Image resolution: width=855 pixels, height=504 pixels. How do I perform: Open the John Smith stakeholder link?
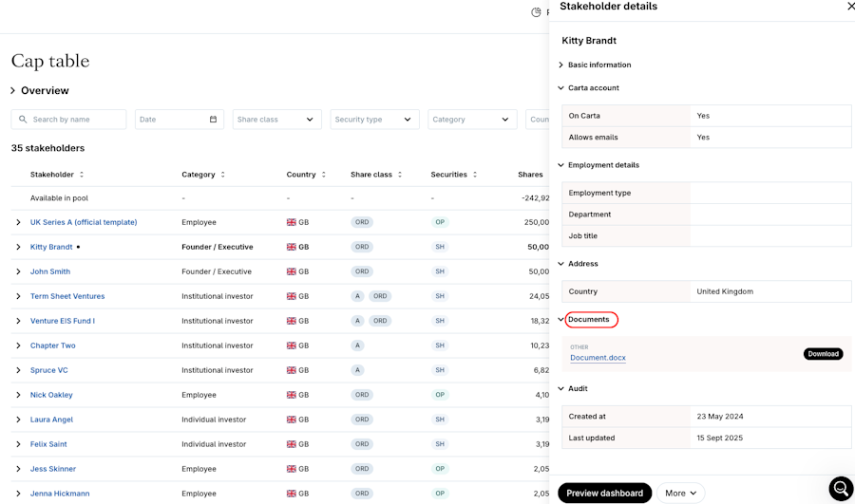[50, 271]
